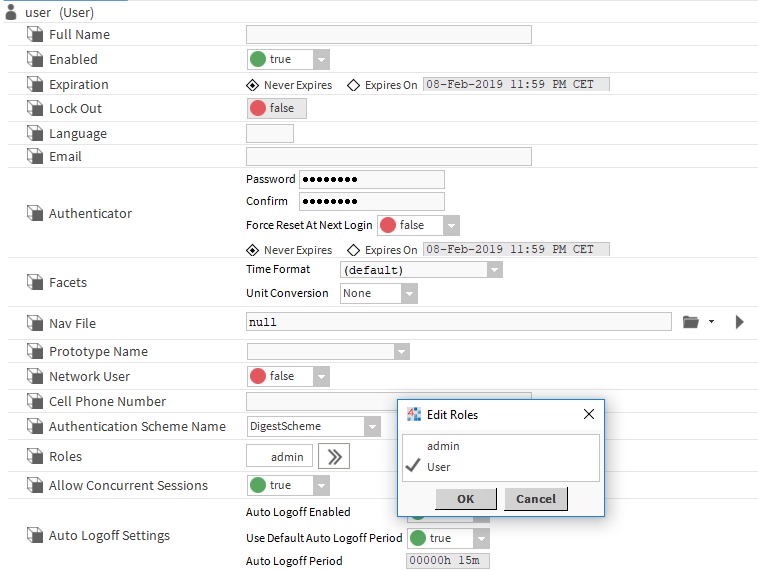Open the Nav File folder browse icon
The height and width of the screenshot is (570, 758).
coord(691,322)
